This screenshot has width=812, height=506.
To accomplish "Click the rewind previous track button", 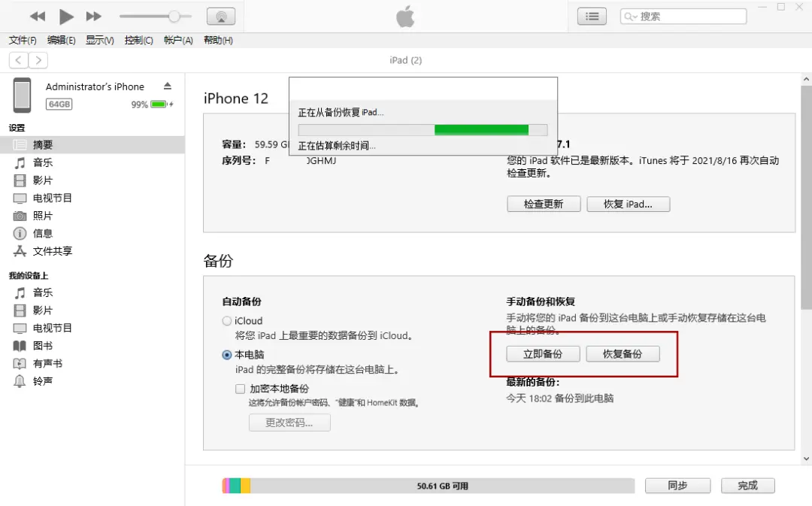I will click(38, 17).
